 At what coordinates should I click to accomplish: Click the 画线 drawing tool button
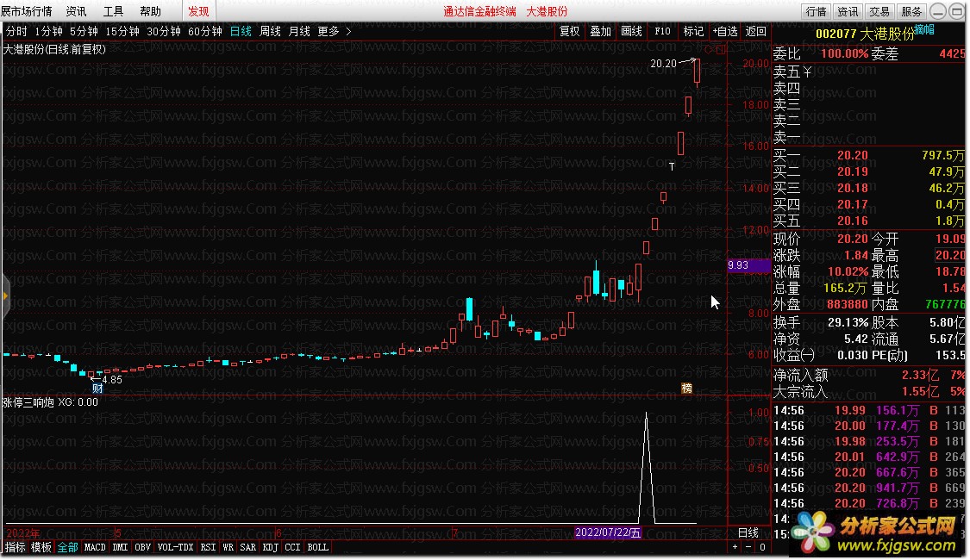(x=631, y=31)
